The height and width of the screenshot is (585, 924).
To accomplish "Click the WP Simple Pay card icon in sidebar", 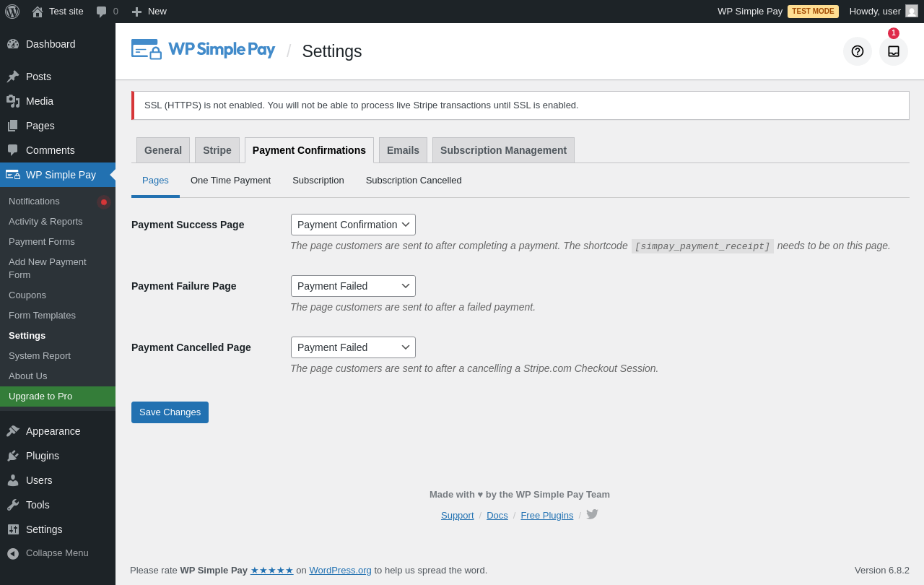I will pyautogui.click(x=13, y=175).
